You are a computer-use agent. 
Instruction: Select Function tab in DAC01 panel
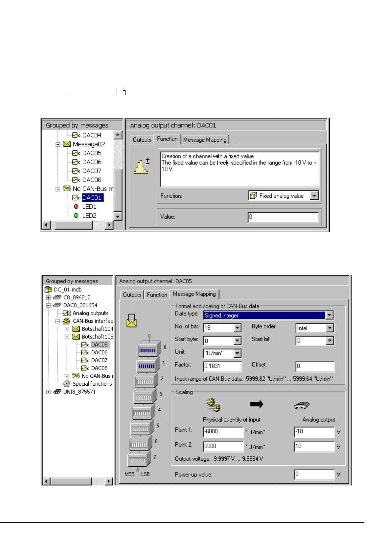167,139
